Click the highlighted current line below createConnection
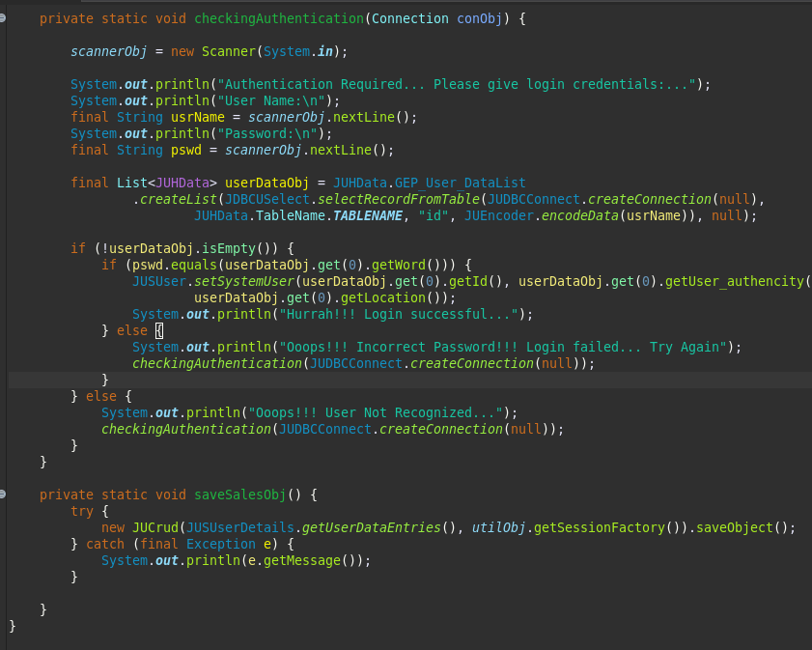The image size is (812, 650). coord(386,380)
